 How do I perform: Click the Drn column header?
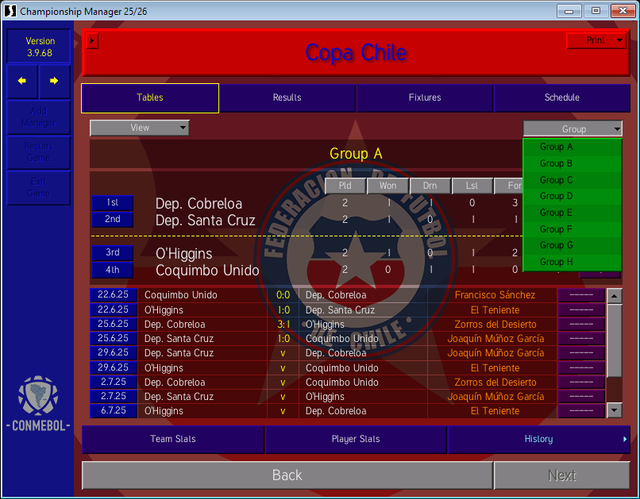430,186
